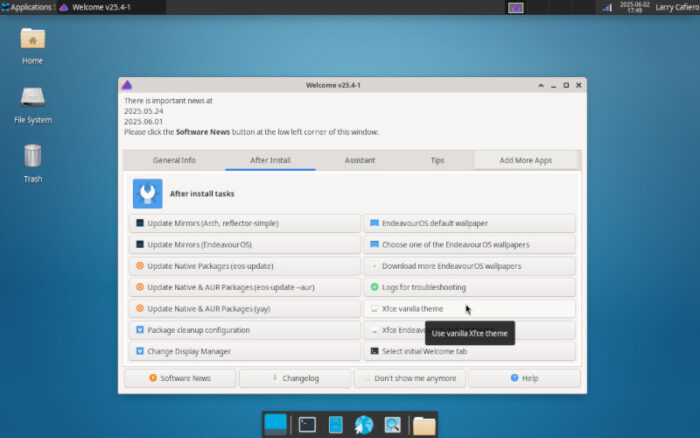
Task: Click the clock showing 2025-06-02
Action: click(634, 7)
